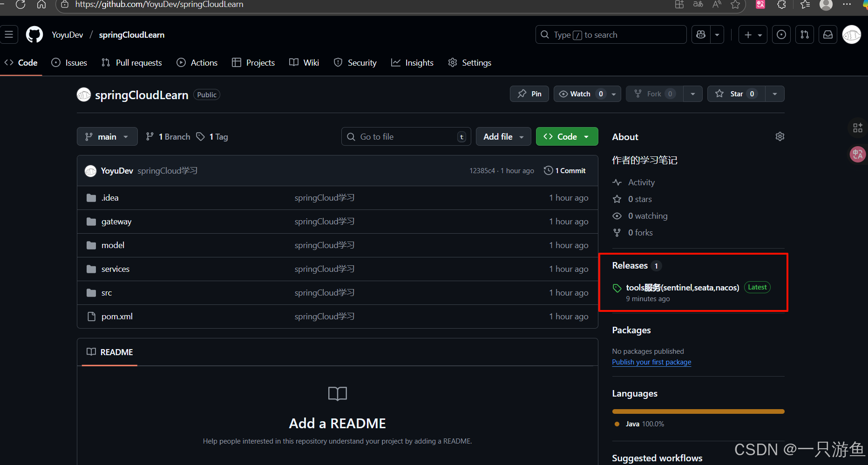868x465 pixels.
Task: Open the repository Settings tab
Action: (x=469, y=63)
